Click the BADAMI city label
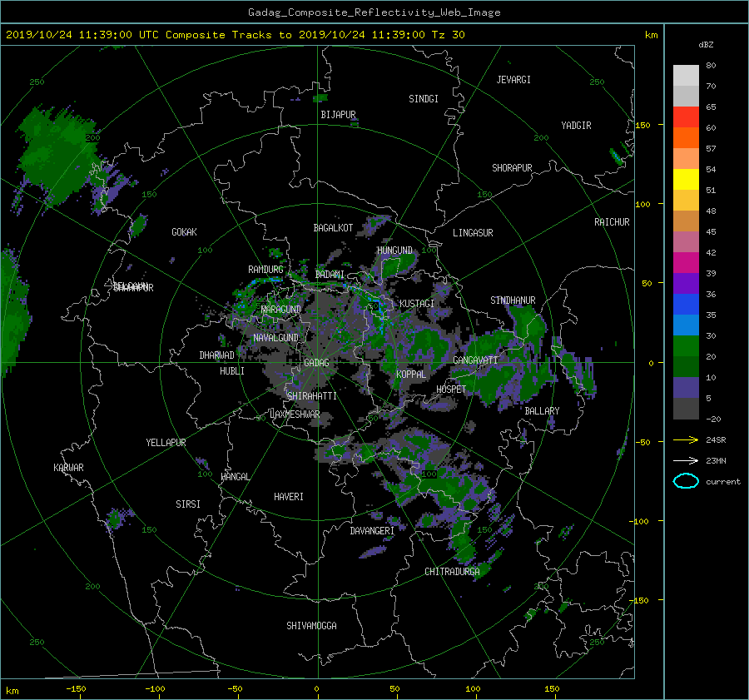The width and height of the screenshot is (749, 700). tap(330, 275)
